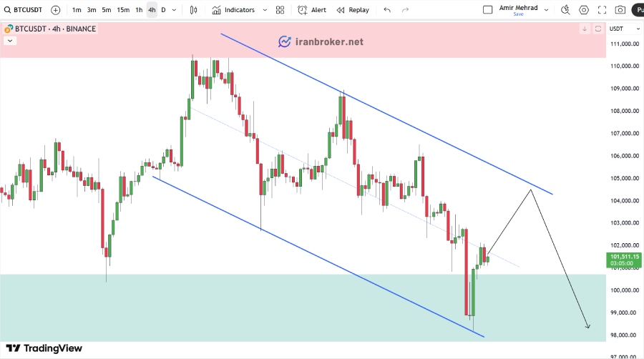
Task: Redo the chart action
Action: click(x=406, y=10)
